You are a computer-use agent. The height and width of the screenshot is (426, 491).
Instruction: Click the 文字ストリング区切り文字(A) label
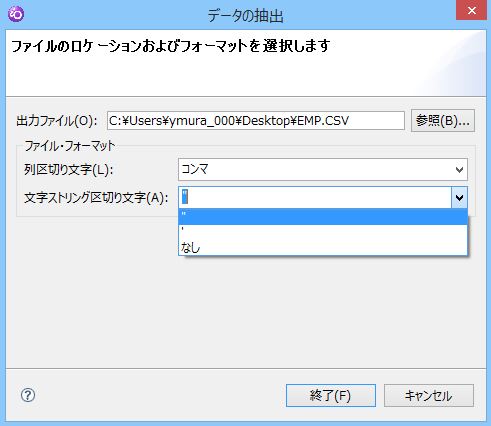click(96, 198)
